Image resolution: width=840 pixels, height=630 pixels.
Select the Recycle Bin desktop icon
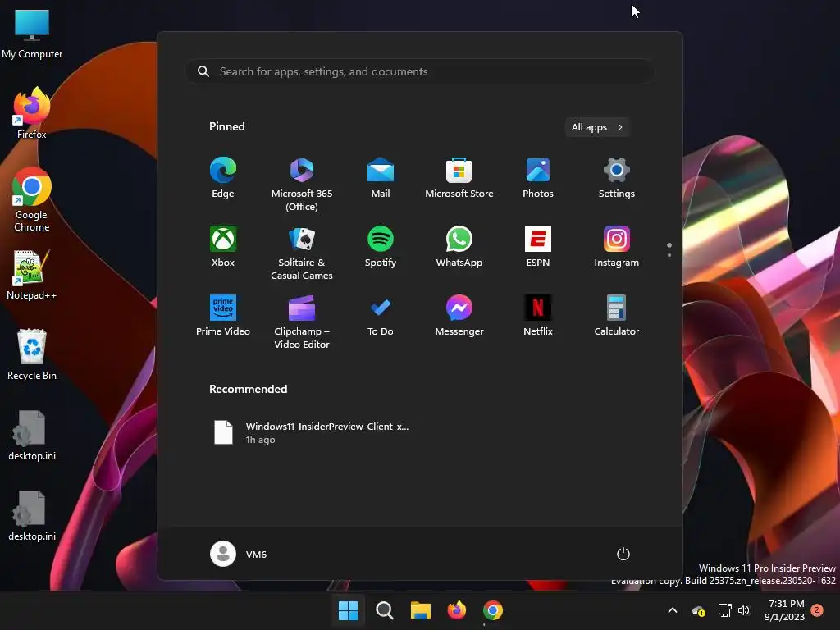click(x=32, y=354)
